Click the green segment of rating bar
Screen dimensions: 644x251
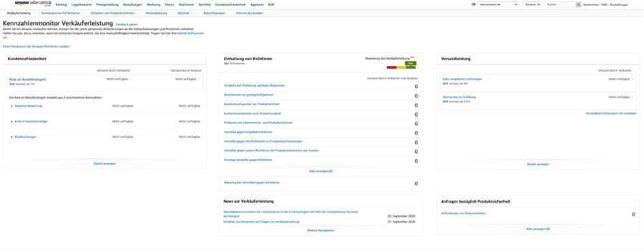411,68
